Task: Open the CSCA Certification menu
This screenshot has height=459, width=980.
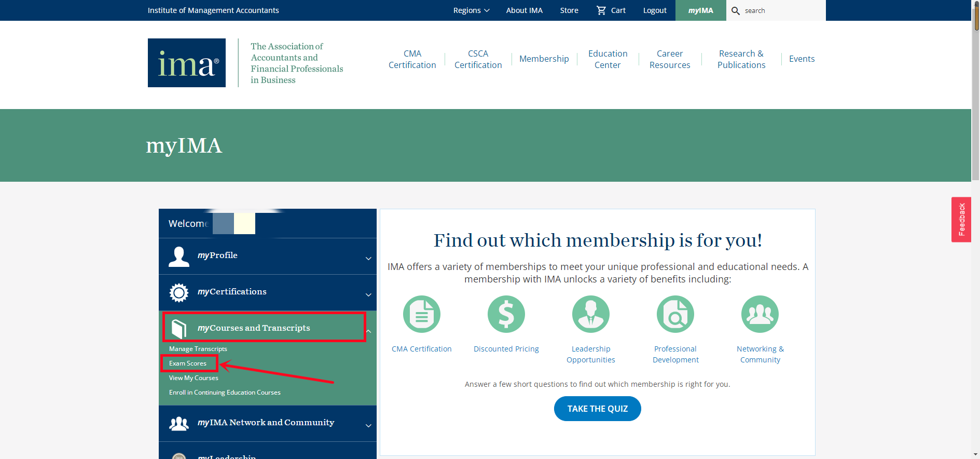Action: click(478, 59)
